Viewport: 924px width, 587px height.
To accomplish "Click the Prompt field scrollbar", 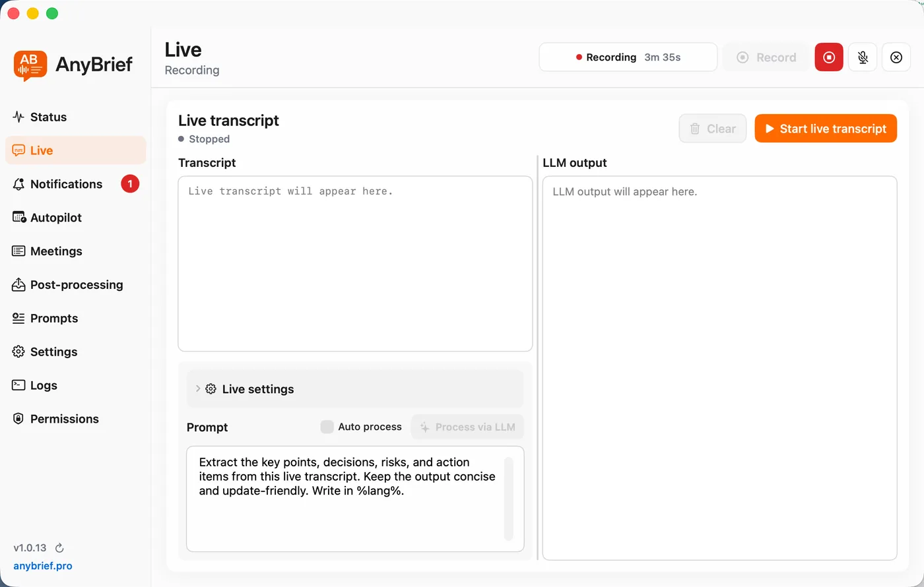I will [x=508, y=499].
